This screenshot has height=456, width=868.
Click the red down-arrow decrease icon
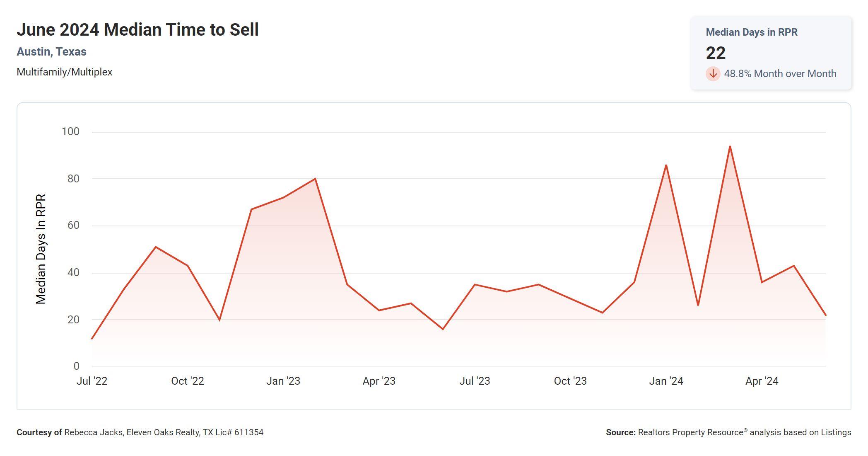pos(713,74)
